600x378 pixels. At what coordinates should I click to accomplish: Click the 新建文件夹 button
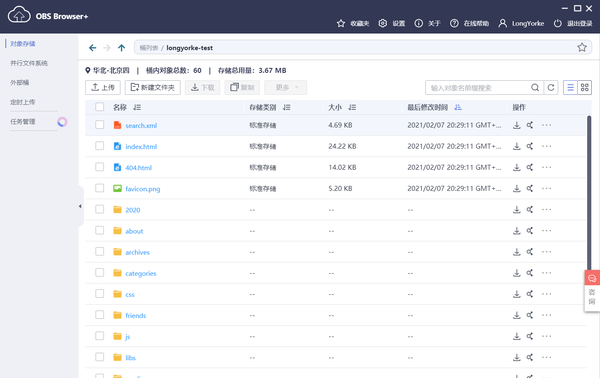153,88
